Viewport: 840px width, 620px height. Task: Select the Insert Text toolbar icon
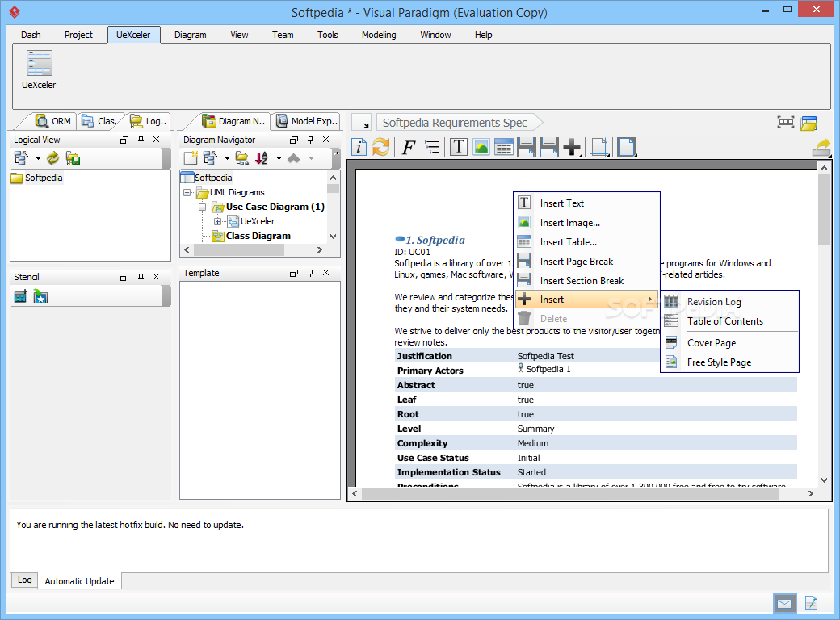459,147
